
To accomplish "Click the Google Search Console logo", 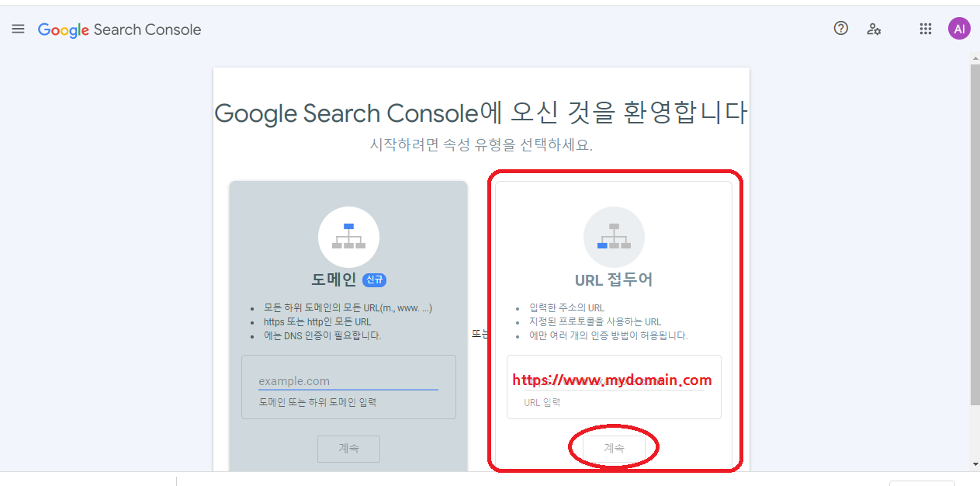I will point(119,30).
